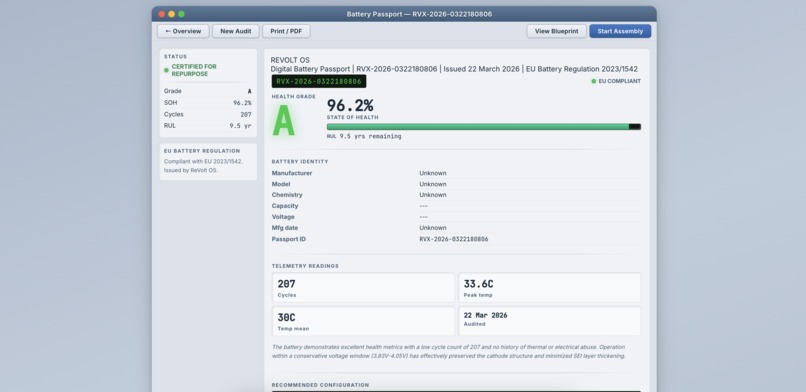
Task: Click the Voltage row dashes value
Action: 424,217
